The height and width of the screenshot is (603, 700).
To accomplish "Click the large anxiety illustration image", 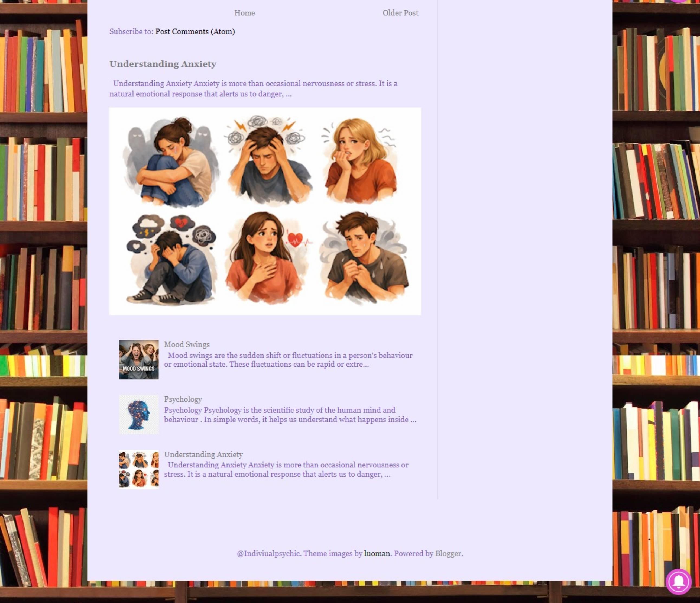I will 265,211.
